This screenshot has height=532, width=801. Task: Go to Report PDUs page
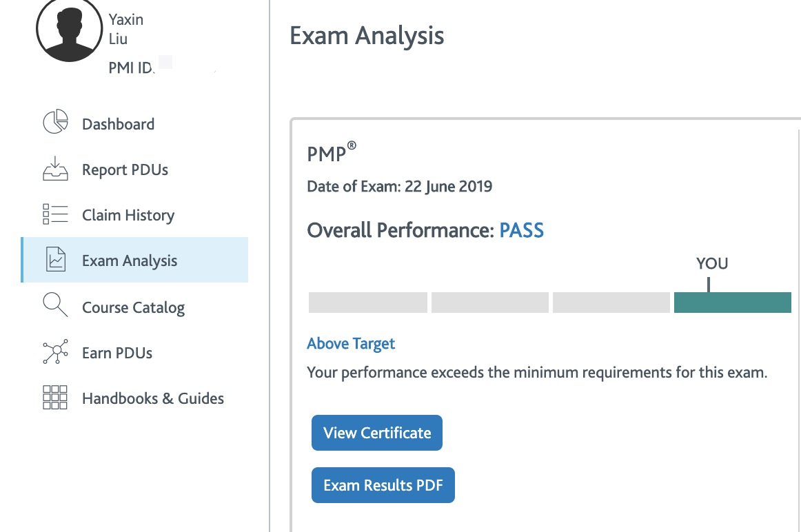(125, 170)
